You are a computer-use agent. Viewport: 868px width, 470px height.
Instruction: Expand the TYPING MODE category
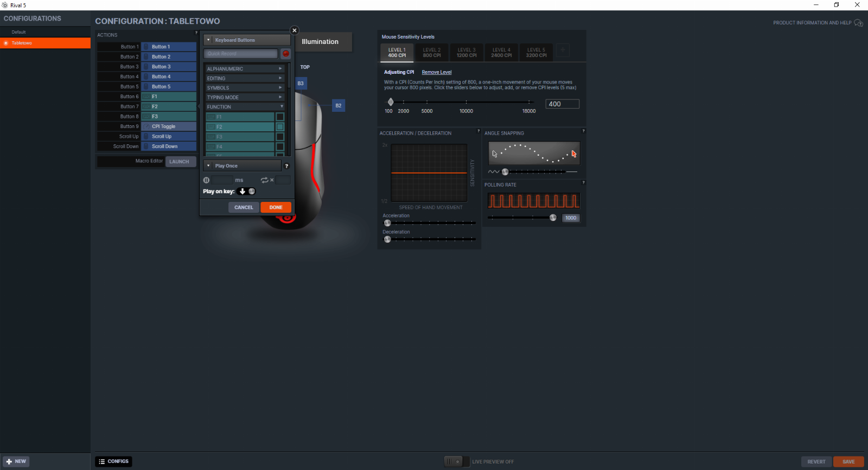click(245, 98)
